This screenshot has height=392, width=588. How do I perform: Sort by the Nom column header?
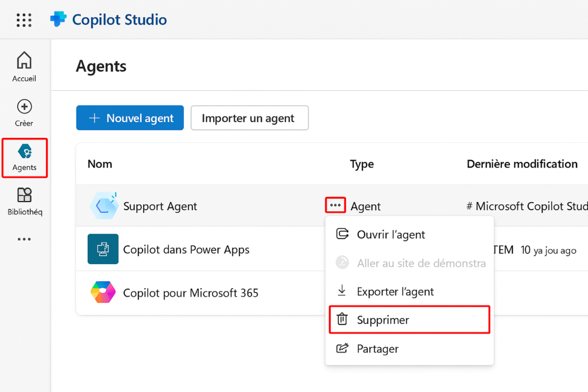(x=100, y=164)
